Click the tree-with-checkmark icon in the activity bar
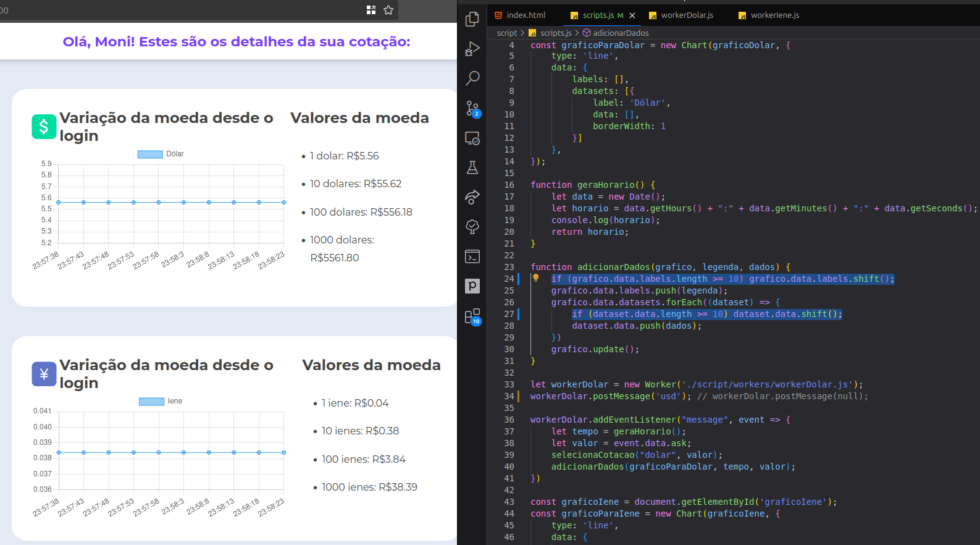This screenshot has width=980, height=545. (x=472, y=227)
